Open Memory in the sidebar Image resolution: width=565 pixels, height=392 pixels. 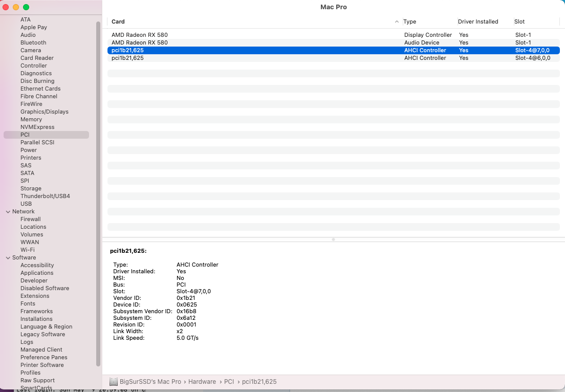31,120
